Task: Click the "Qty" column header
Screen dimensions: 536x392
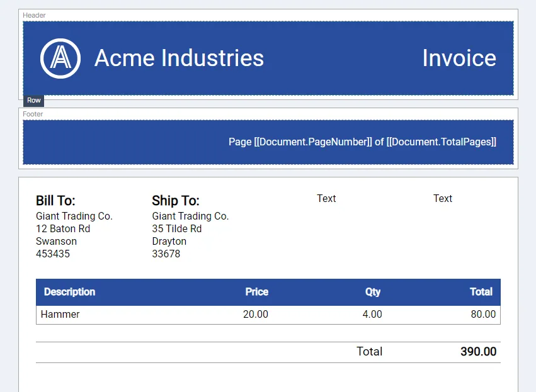Action: pyautogui.click(x=373, y=292)
